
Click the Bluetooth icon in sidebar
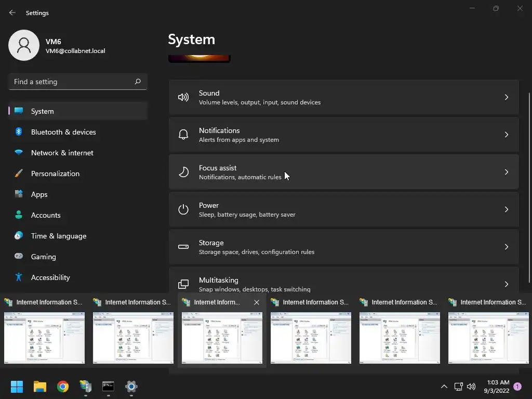tap(19, 131)
